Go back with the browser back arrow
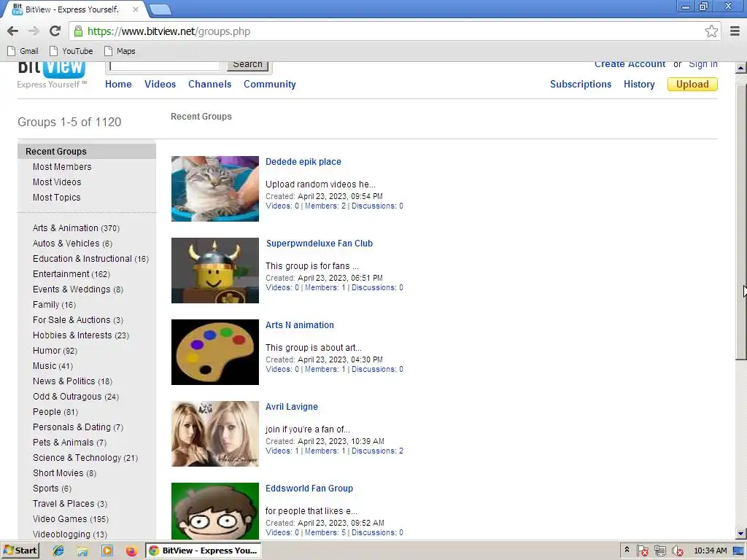747x560 pixels. (x=13, y=31)
